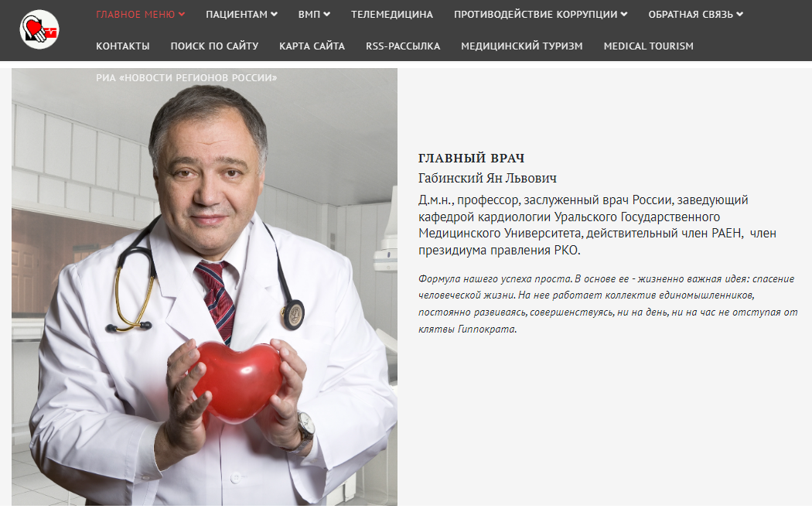Click the chief doctor's photo
This screenshot has height=512, width=812.
tap(205, 287)
